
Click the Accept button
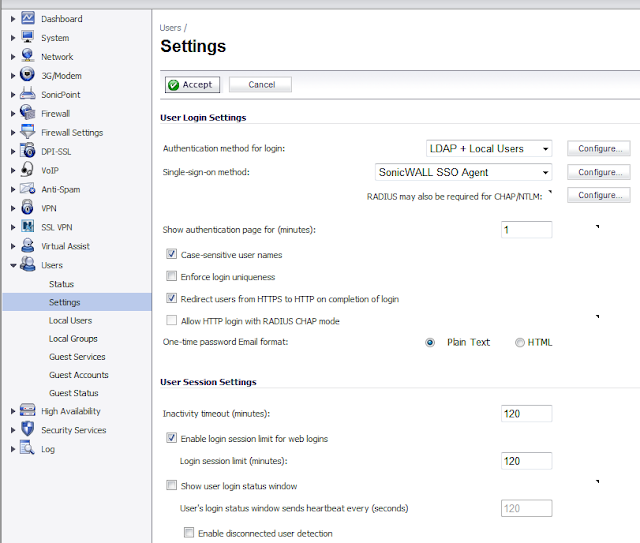191,85
